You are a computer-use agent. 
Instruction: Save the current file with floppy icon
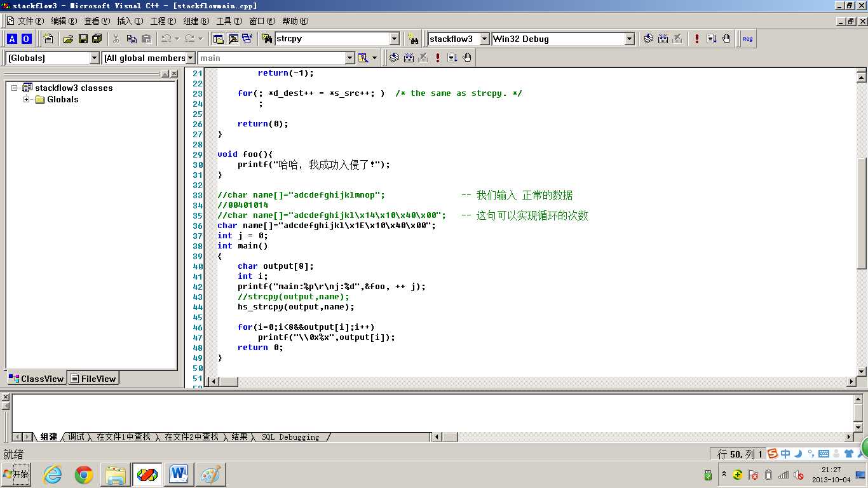83,39
